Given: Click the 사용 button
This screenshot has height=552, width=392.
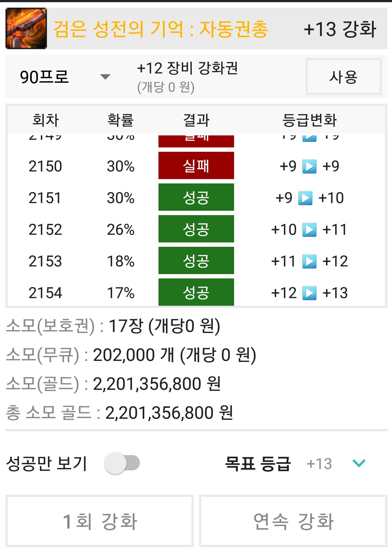Looking at the screenshot, I should (343, 77).
